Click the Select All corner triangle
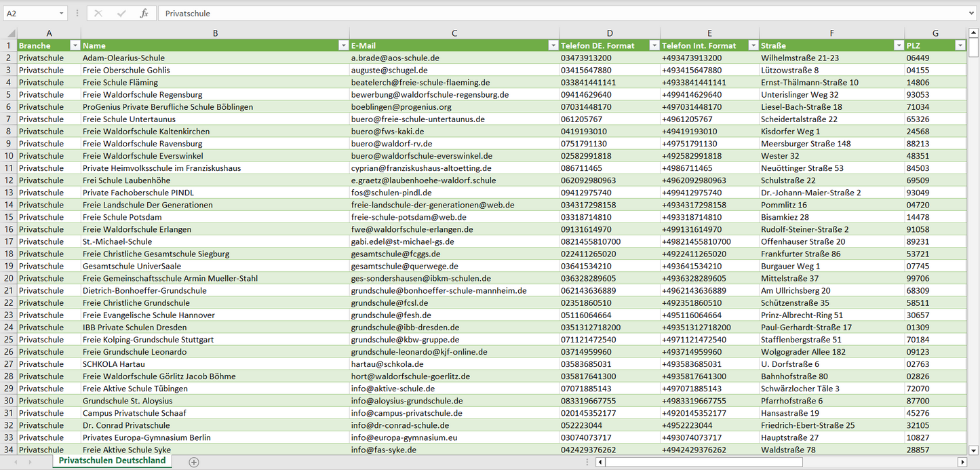Viewport: 980px width, 470px height. click(x=10, y=33)
